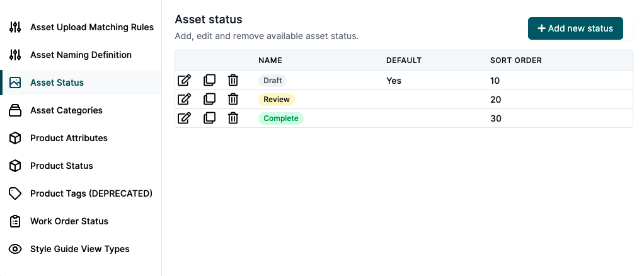Edit the Draft status row
The image size is (644, 276).
185,80
